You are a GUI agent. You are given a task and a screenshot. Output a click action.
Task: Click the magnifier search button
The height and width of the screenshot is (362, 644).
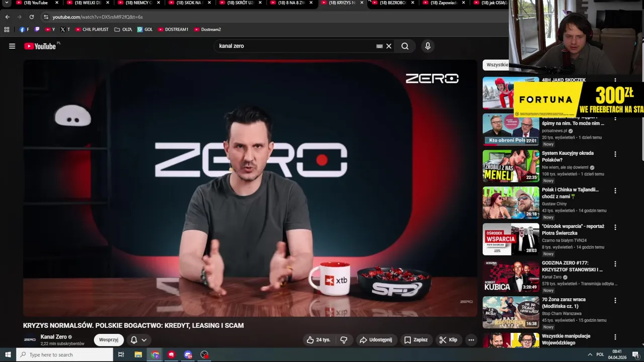click(x=405, y=46)
